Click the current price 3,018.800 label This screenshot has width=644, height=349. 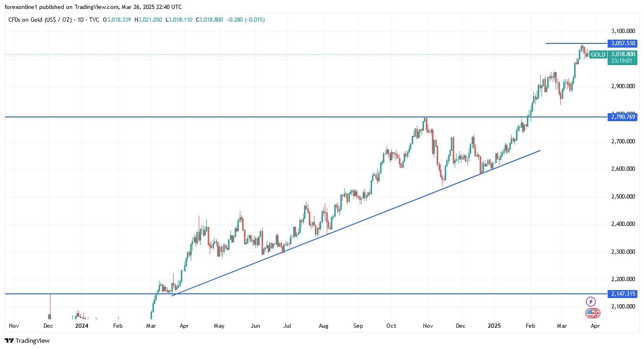[623, 54]
